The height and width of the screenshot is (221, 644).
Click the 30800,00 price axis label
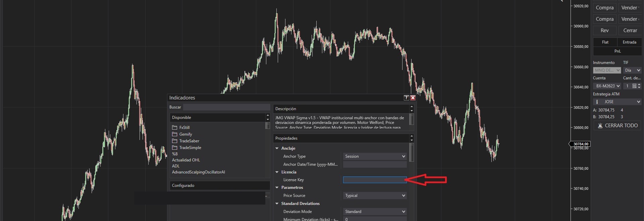pyautogui.click(x=581, y=128)
